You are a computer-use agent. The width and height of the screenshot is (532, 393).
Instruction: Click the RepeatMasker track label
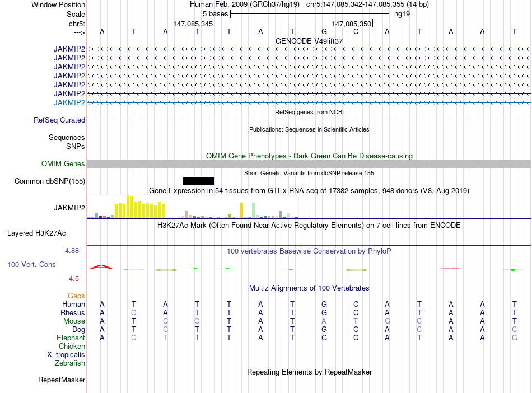62,380
